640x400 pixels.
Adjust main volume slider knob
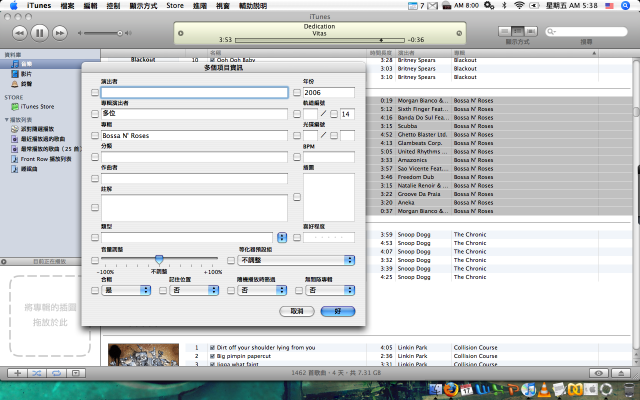[120, 33]
